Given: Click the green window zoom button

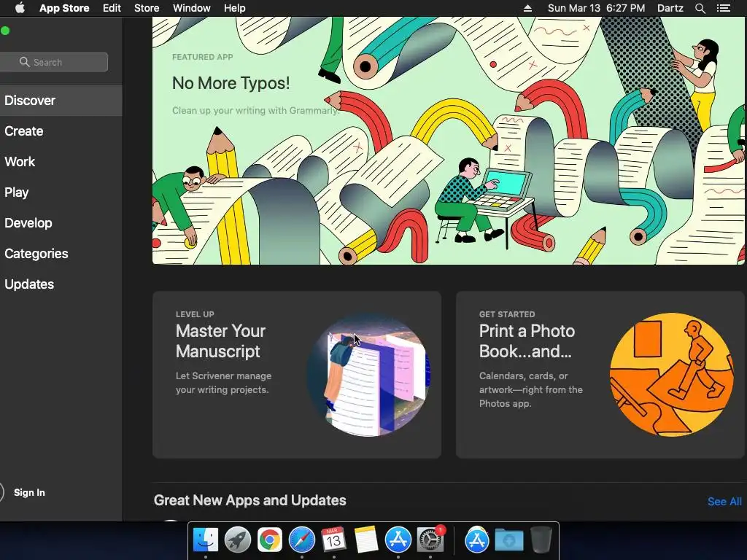Looking at the screenshot, I should click(5, 31).
